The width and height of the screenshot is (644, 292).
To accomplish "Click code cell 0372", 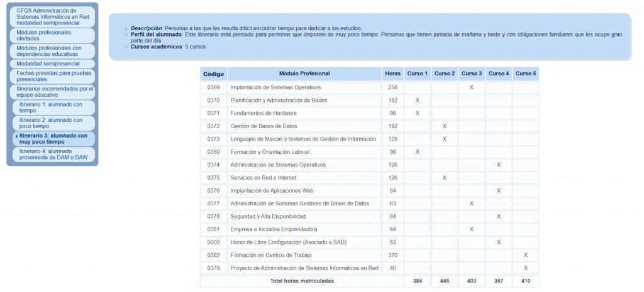I will coord(214,126).
